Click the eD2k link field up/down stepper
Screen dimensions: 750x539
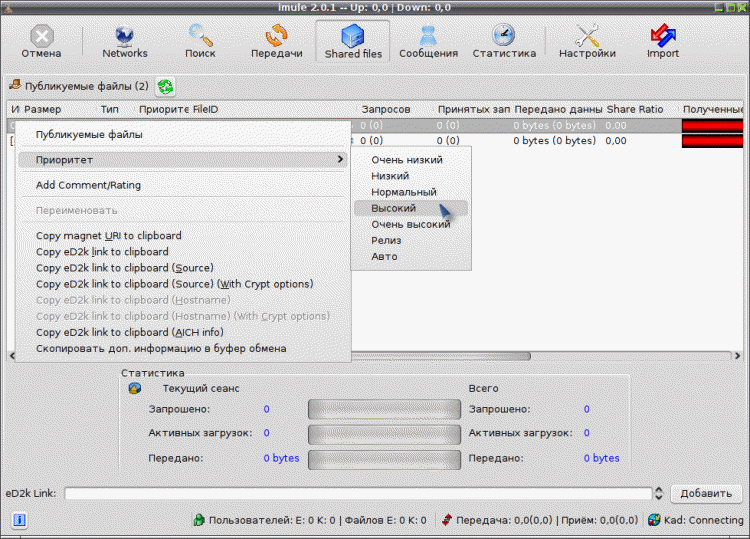click(659, 494)
